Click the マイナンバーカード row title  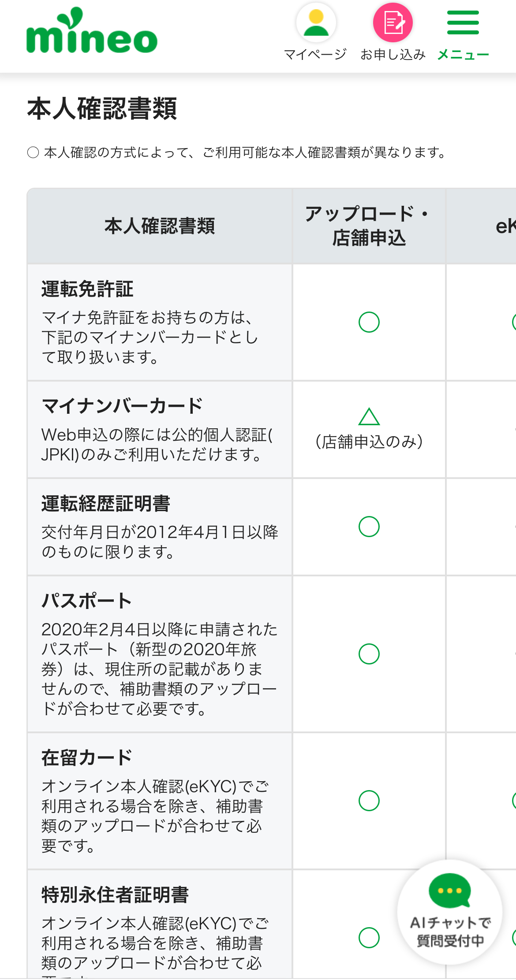[x=122, y=406]
